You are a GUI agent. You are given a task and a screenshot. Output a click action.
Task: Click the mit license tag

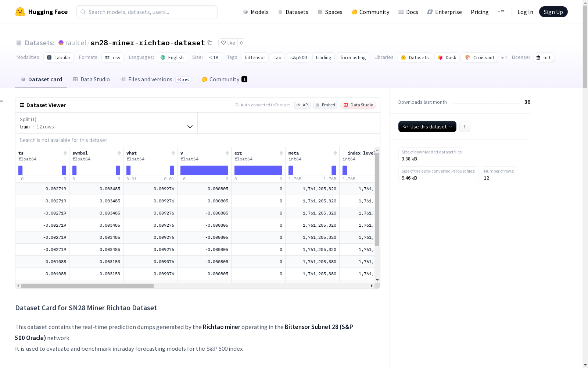pos(544,57)
